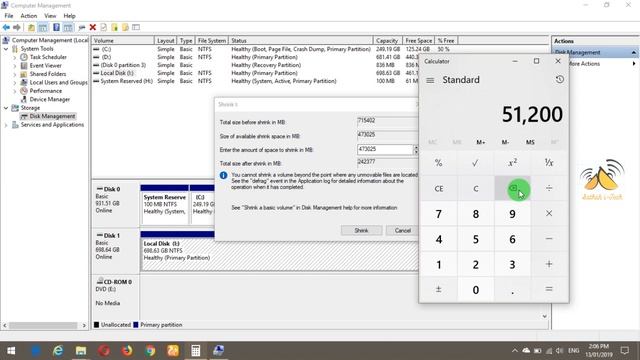This screenshot has height=360, width=640.
Task: Click the left pane horizontal scrollbar
Action: (44, 325)
